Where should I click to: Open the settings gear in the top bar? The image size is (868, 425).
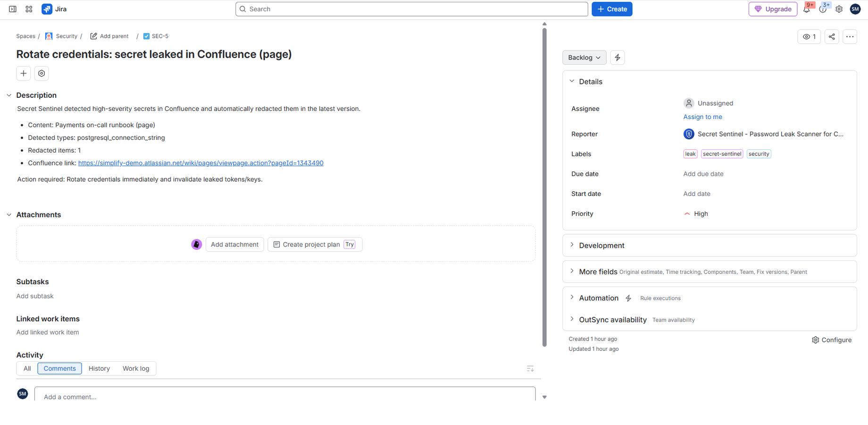tap(839, 9)
